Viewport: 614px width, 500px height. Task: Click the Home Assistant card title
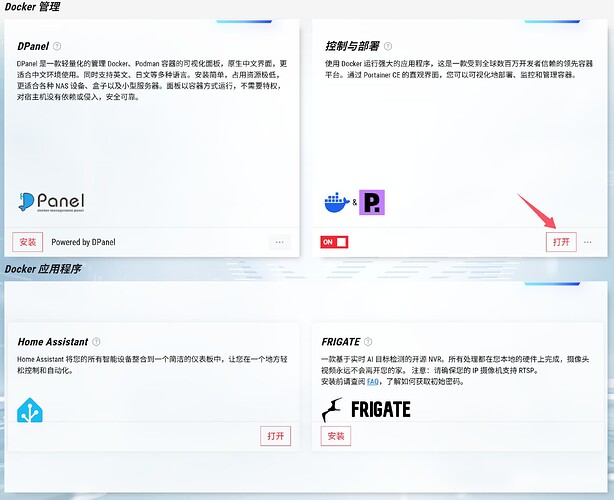pyautogui.click(x=53, y=342)
